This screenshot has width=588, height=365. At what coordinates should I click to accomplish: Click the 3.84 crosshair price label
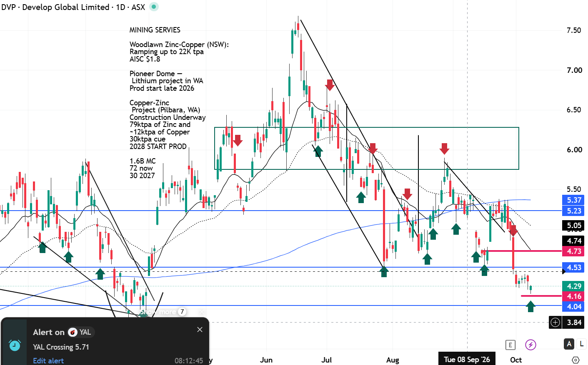click(x=574, y=322)
